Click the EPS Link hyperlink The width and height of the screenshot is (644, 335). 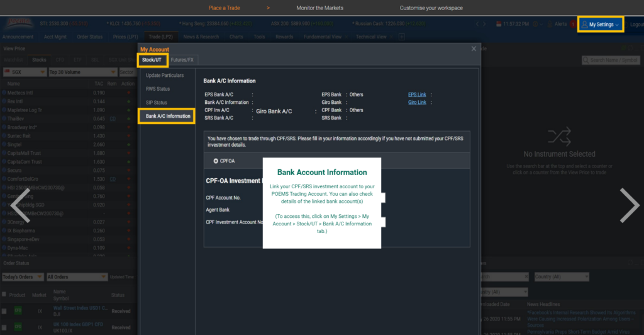417,94
